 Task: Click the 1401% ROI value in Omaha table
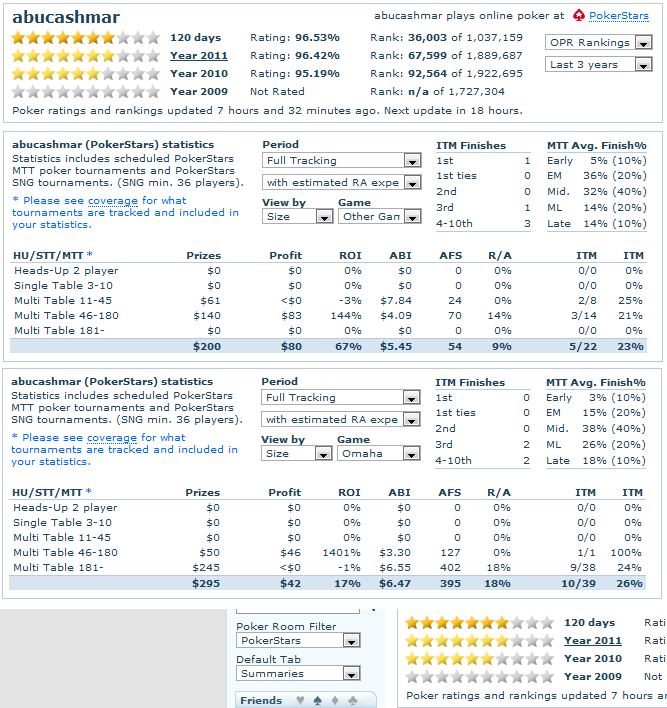[x=341, y=553]
